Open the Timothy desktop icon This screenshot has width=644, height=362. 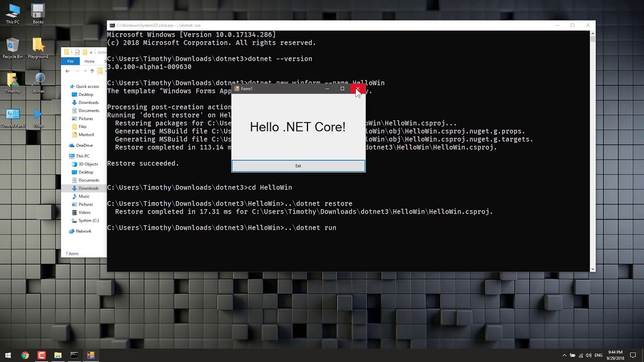click(x=13, y=83)
